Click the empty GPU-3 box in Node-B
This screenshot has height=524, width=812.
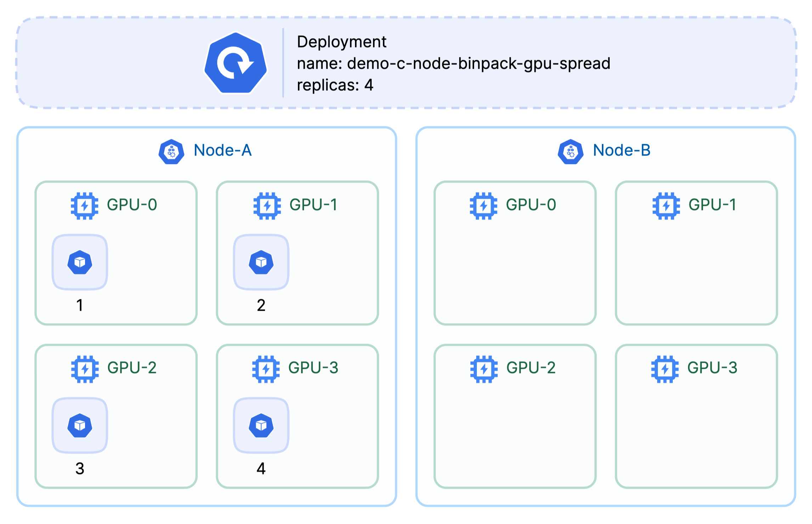[x=696, y=416]
